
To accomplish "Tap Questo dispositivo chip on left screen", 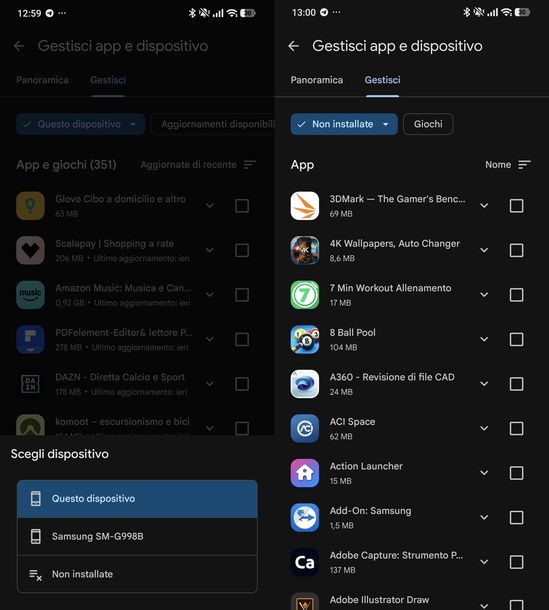I will pyautogui.click(x=81, y=124).
